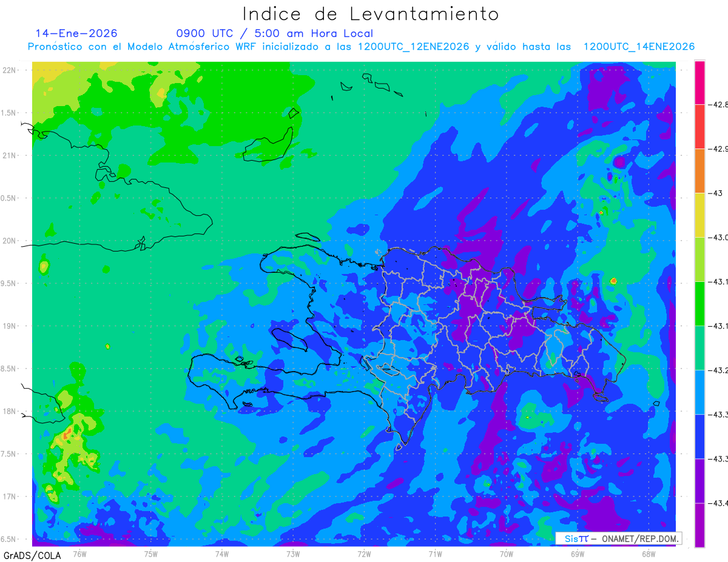Click the '71W' longitude label
The image size is (728, 562).
coord(435,554)
